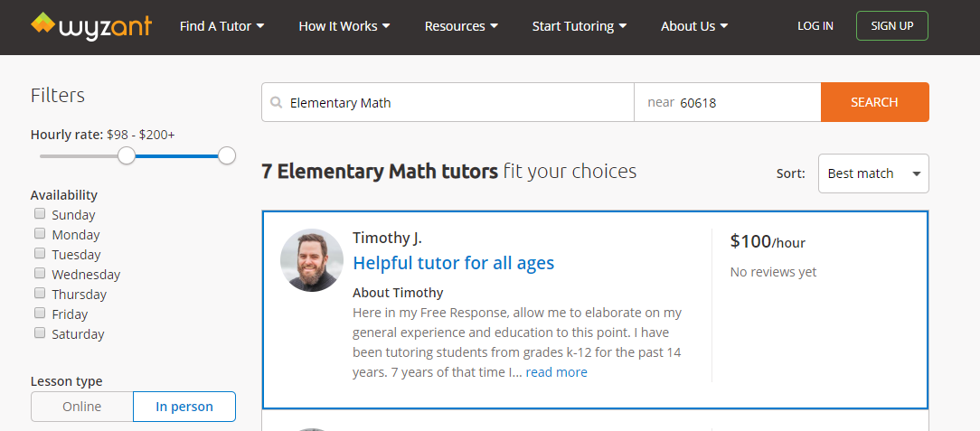
Task: Expand the Find A Tutor menu
Action: [221, 26]
